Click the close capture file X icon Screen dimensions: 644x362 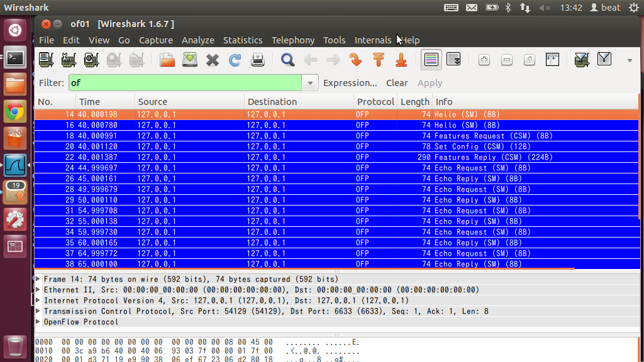[213, 60]
